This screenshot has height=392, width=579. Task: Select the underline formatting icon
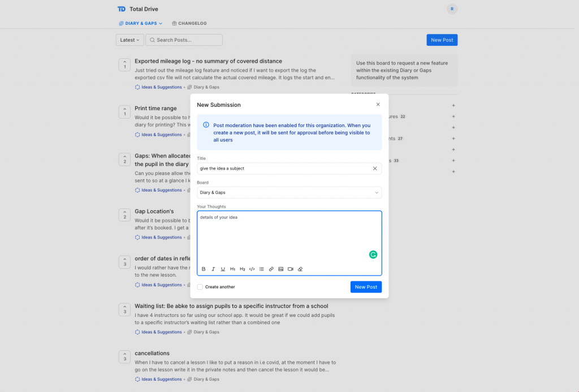click(x=223, y=268)
